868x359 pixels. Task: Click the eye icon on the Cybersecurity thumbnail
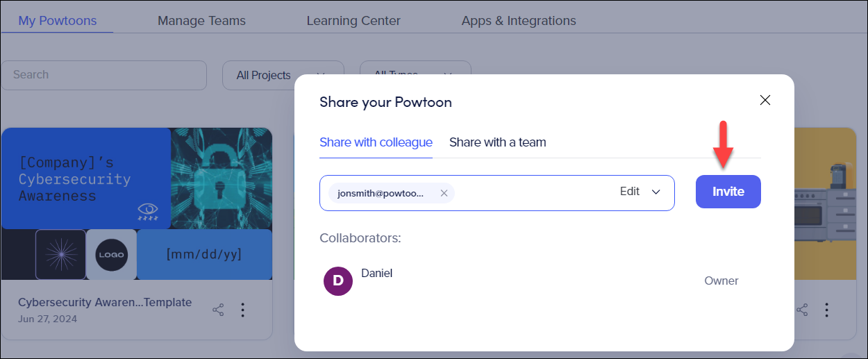point(147,211)
